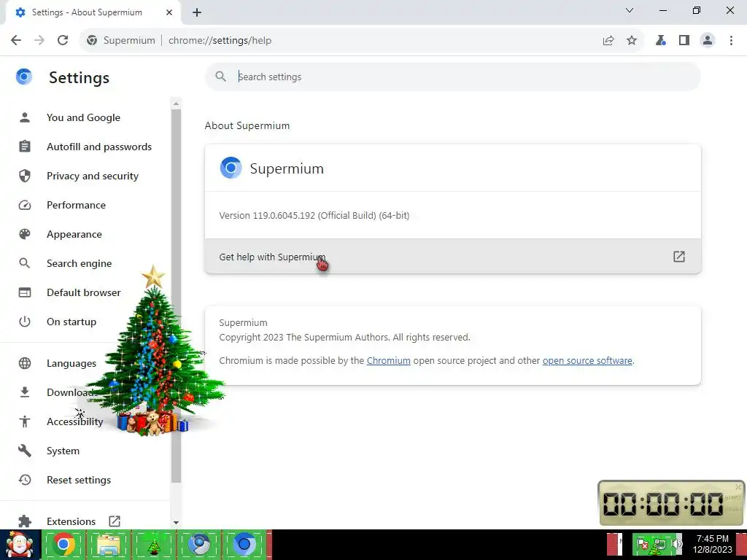Go to Privacy and security
This screenshot has height=560, width=747.
(93, 176)
